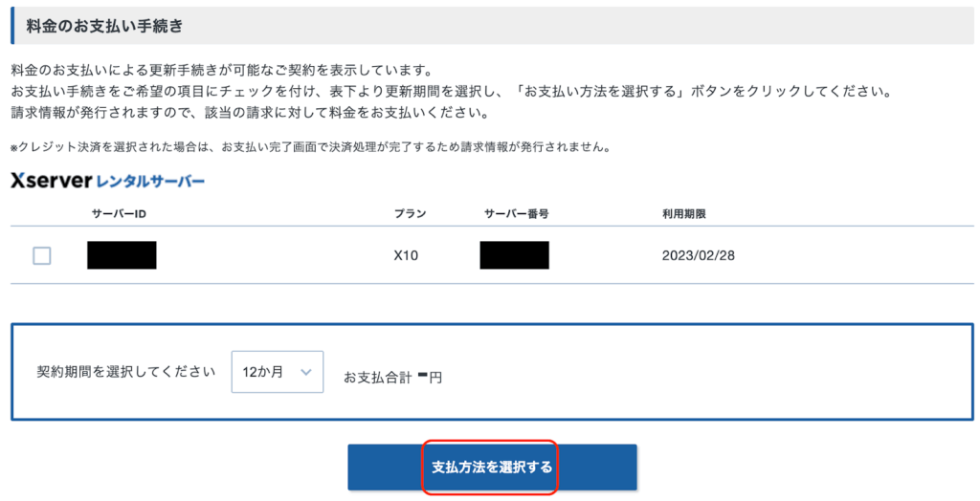Screen dimensions: 980x501
Task: Click the 契約期間を選択してください label
Action: 125,372
